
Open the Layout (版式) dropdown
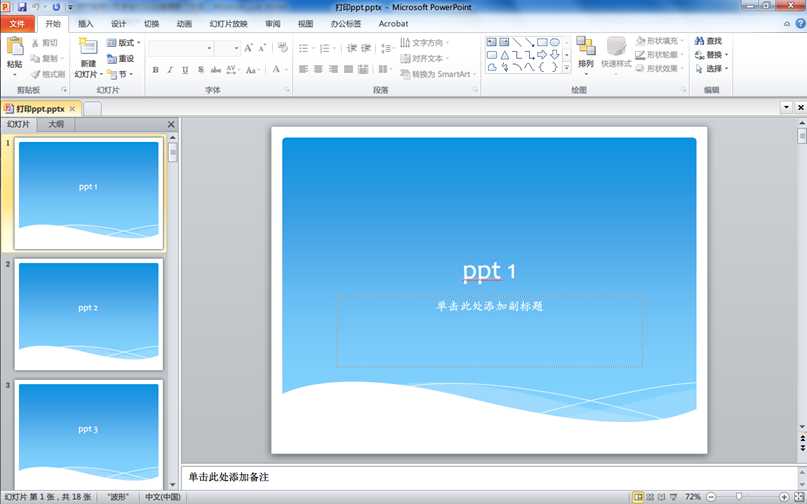click(x=124, y=43)
